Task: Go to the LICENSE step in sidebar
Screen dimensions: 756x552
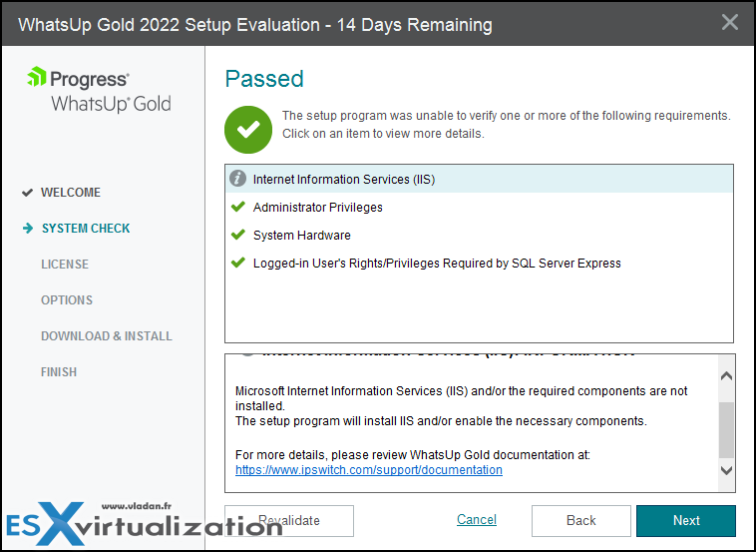Action: [x=65, y=265]
